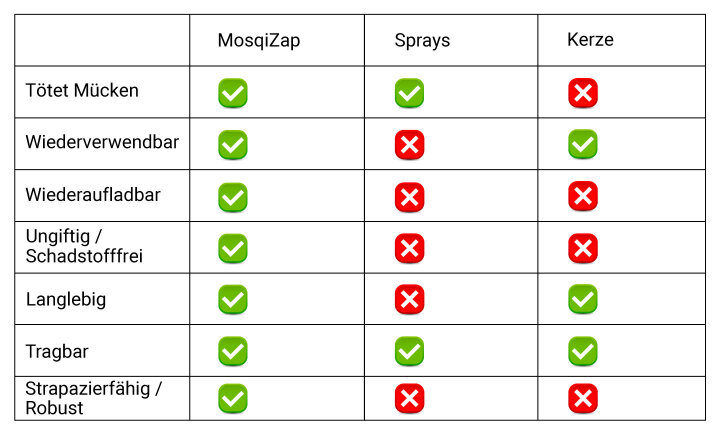The height and width of the screenshot is (435, 720).
Task: Click the red cross for Sprays Wiederverwendbar
Action: click(x=410, y=145)
